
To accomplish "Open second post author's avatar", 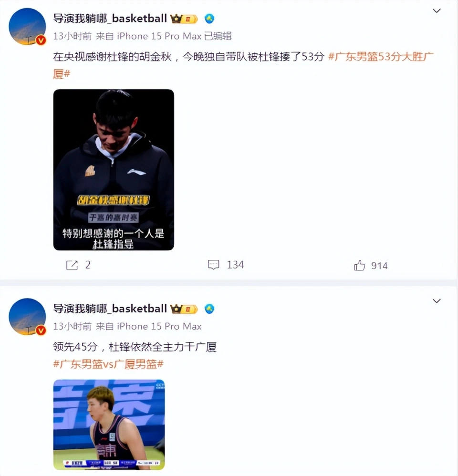I will [27, 317].
